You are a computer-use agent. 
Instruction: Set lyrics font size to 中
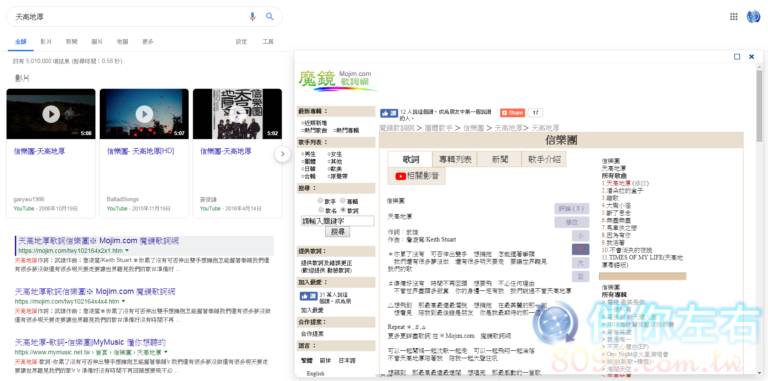coord(580,249)
